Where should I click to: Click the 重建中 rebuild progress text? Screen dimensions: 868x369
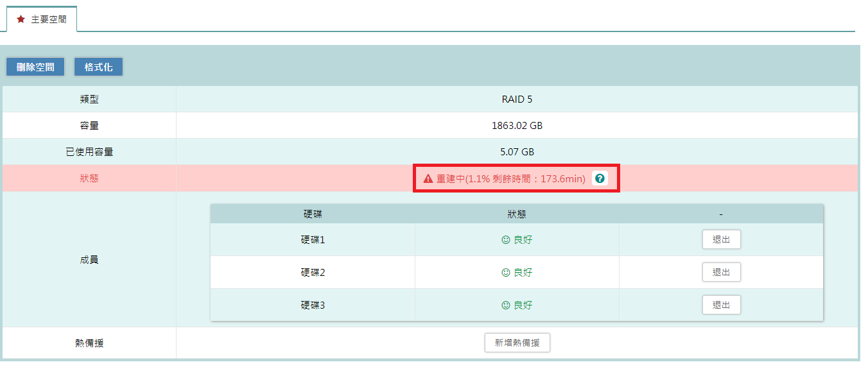[x=510, y=179]
